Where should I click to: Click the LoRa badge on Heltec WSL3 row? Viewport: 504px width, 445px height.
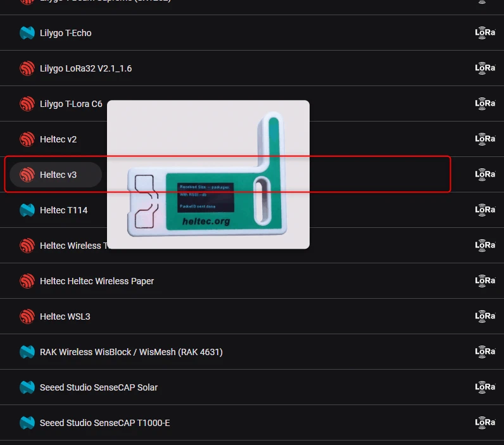pyautogui.click(x=485, y=316)
